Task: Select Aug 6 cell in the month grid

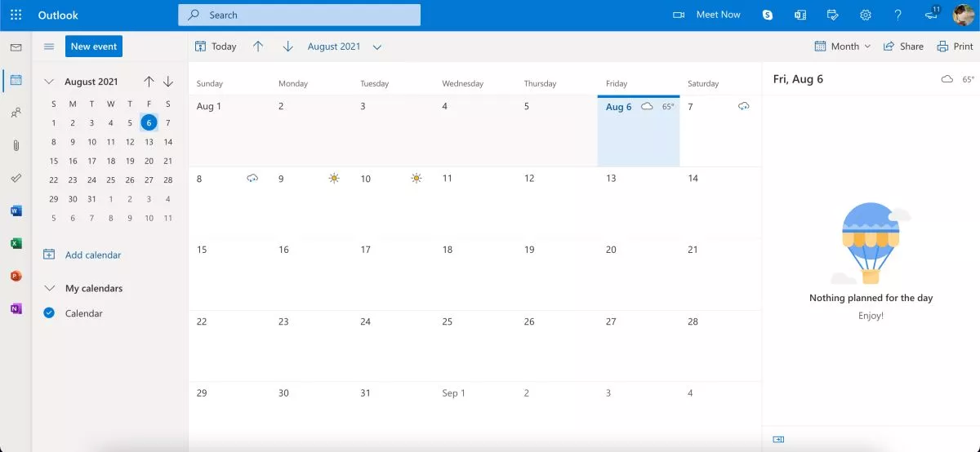Action: (639, 131)
